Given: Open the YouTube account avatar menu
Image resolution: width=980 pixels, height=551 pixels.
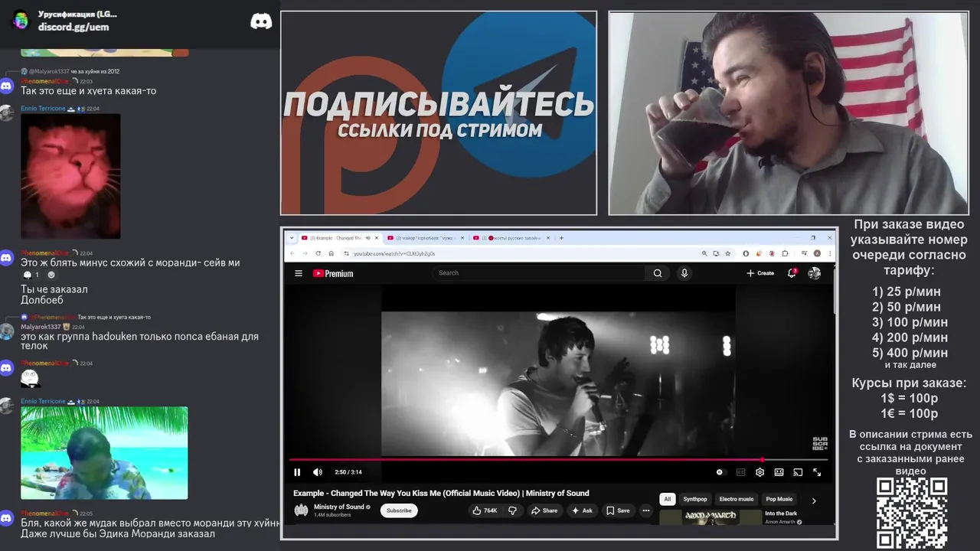Looking at the screenshot, I should [x=815, y=273].
